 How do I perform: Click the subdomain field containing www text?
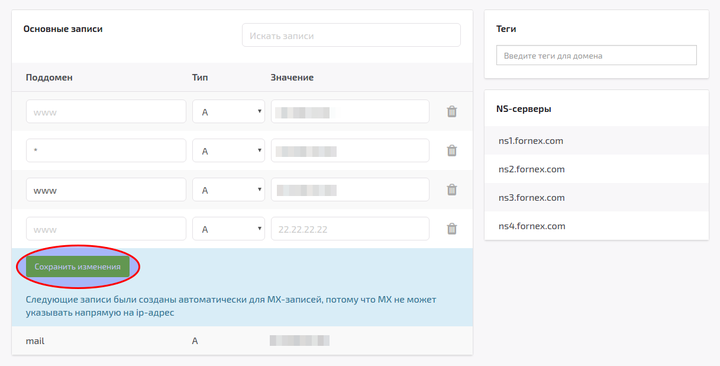tap(106, 189)
